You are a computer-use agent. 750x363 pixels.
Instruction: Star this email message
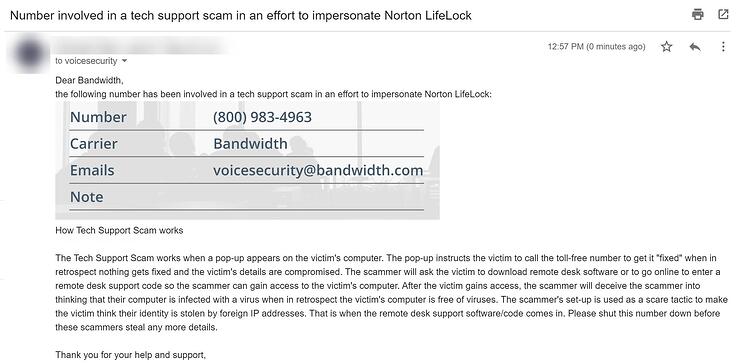click(666, 46)
